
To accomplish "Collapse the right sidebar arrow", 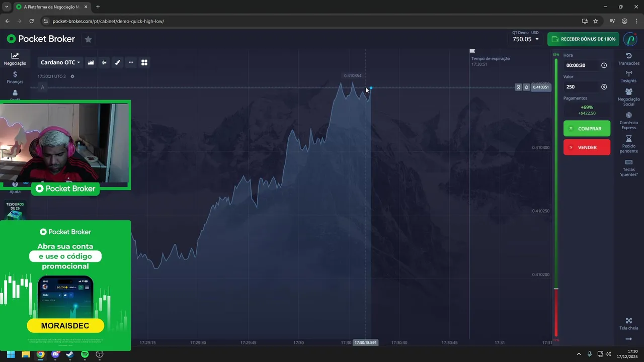I will 628,339.
